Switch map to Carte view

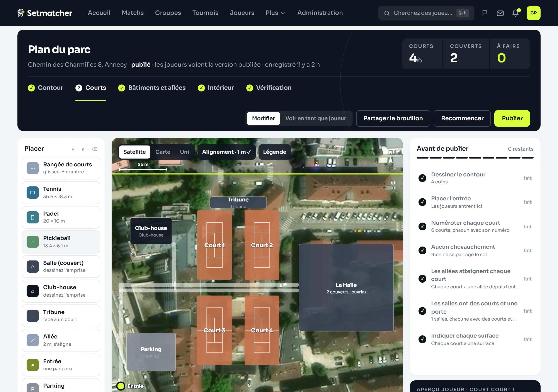(x=163, y=152)
